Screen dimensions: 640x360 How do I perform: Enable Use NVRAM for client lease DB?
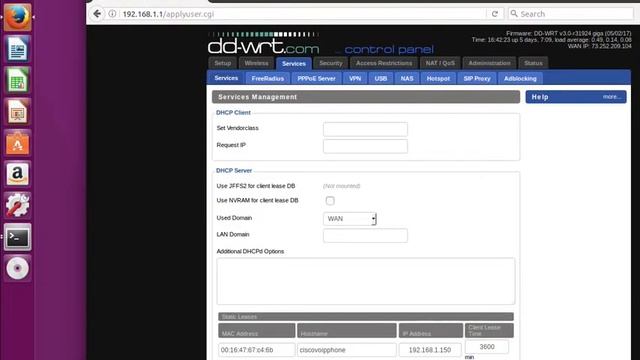[x=330, y=201]
